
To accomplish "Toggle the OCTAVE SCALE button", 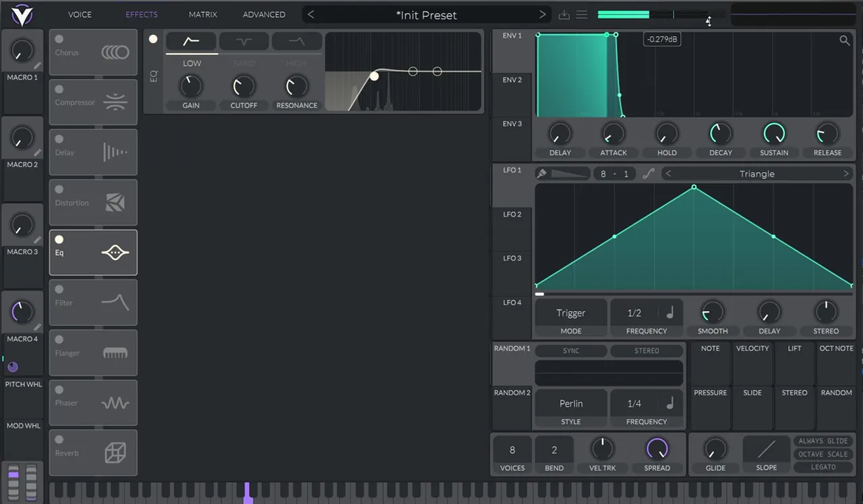I will (x=823, y=454).
